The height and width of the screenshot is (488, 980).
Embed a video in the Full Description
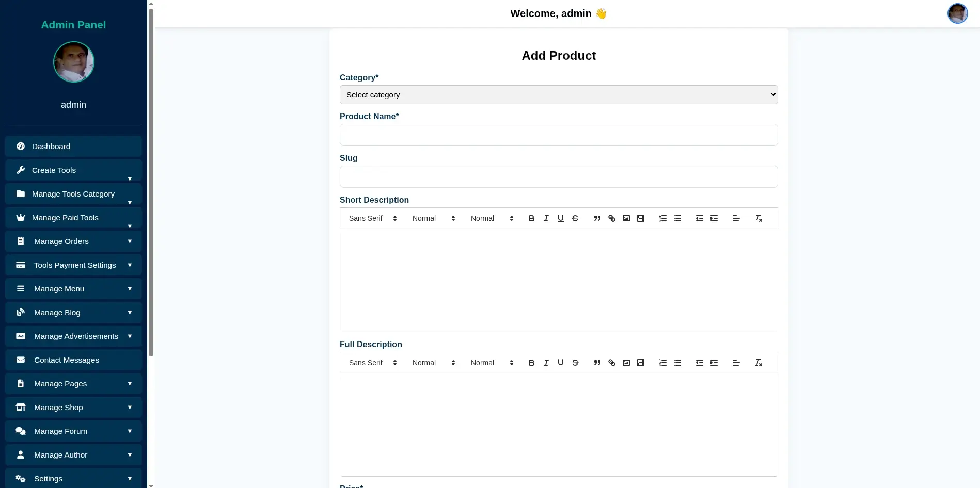(640, 363)
